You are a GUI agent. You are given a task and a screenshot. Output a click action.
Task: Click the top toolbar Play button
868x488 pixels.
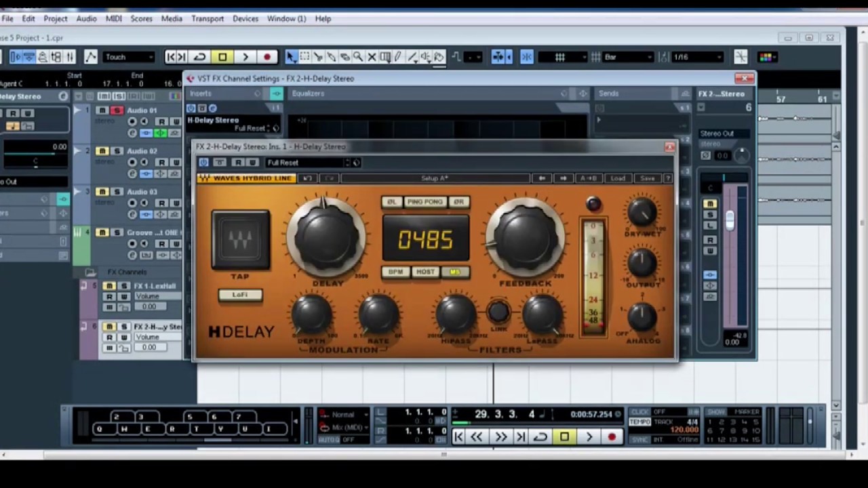245,58
